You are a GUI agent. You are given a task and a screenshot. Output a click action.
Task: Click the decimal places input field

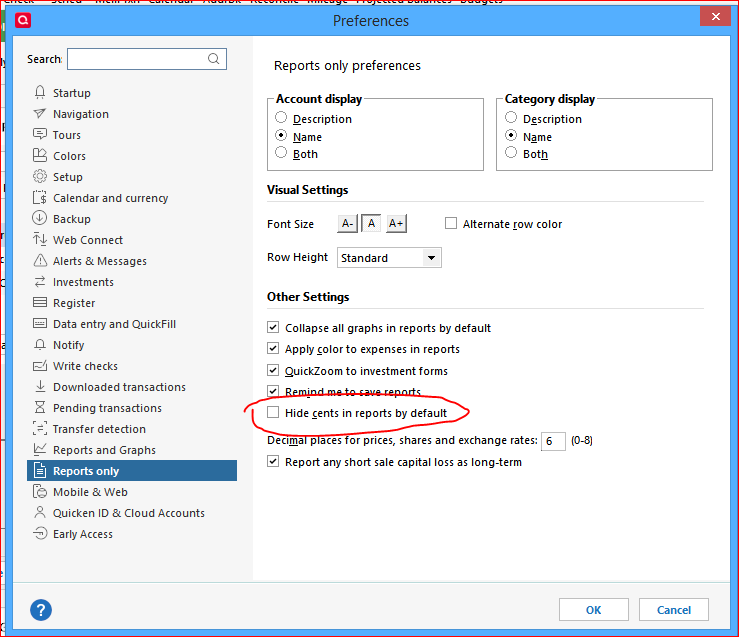[x=553, y=441]
